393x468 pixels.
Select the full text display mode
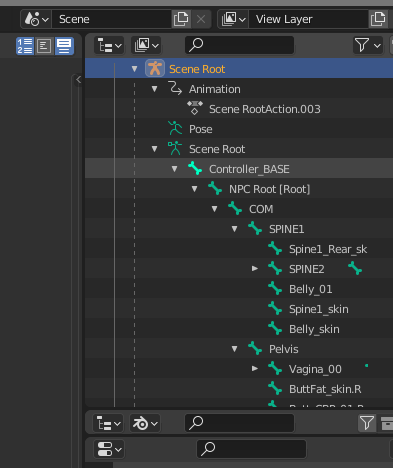[64, 46]
